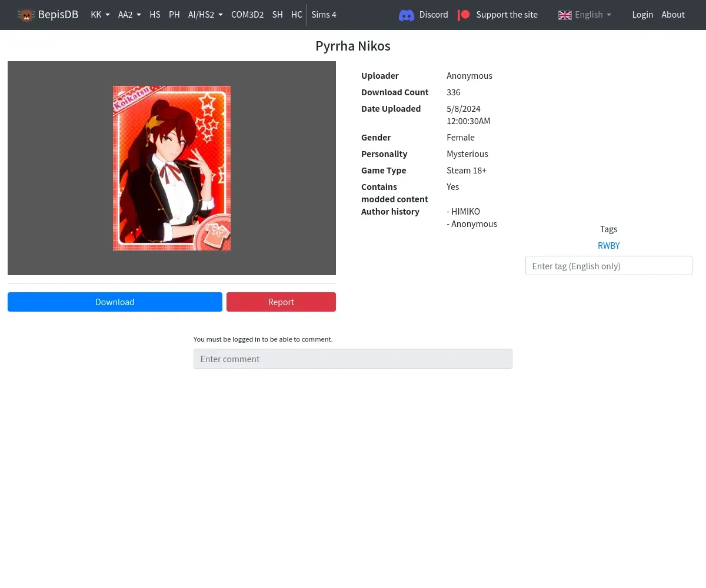Click the Mysterious personality value
Screen dimensions: 706x588
click(467, 154)
